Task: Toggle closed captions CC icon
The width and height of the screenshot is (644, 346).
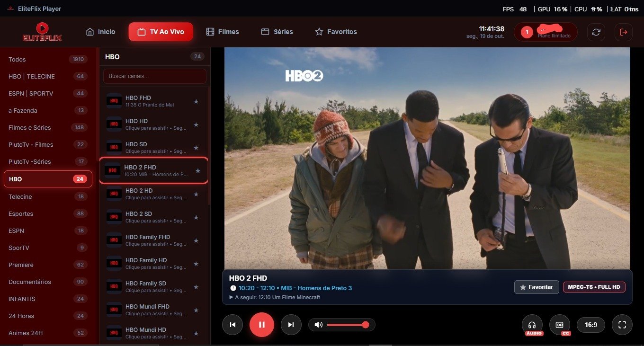Action: pyautogui.click(x=560, y=325)
